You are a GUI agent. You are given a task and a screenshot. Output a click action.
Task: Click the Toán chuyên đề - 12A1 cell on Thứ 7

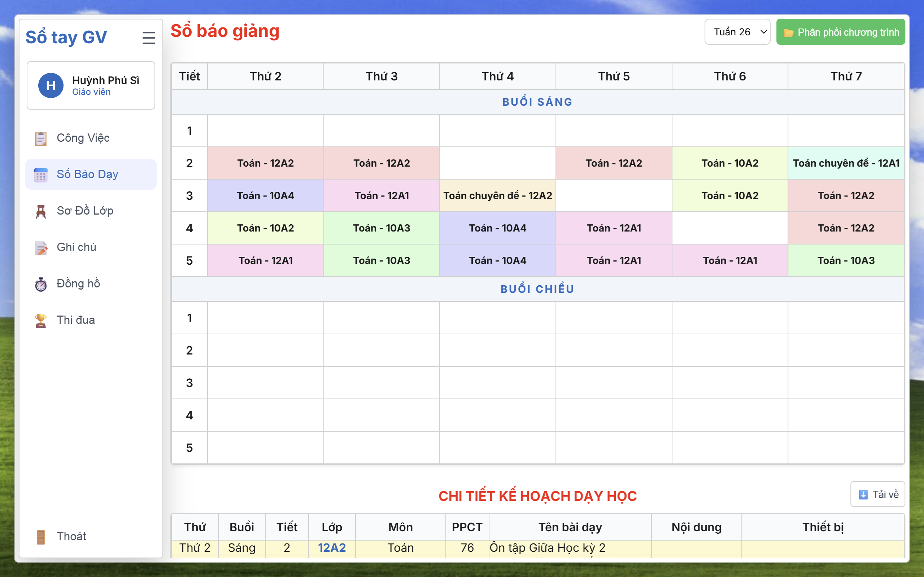click(x=846, y=163)
